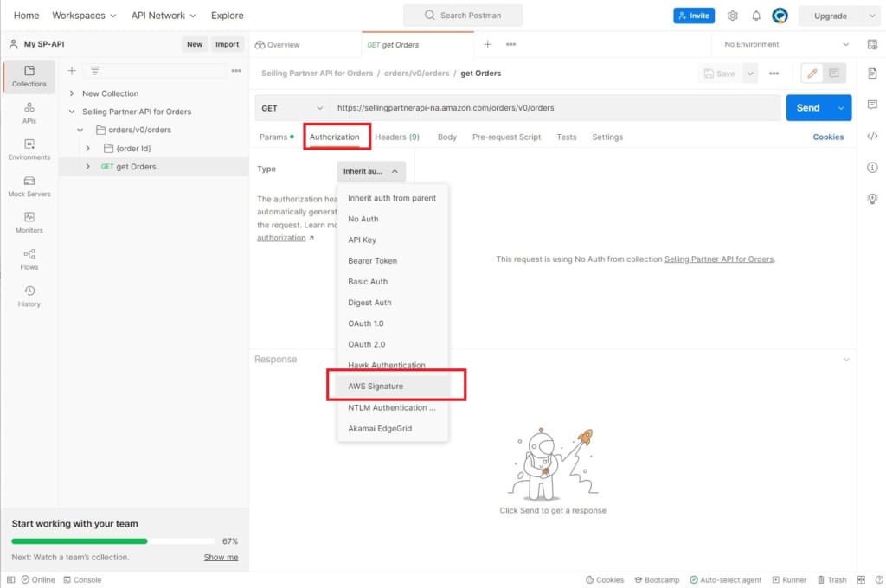Open the APIs sidebar panel
The width and height of the screenshot is (886, 588).
[x=29, y=113]
